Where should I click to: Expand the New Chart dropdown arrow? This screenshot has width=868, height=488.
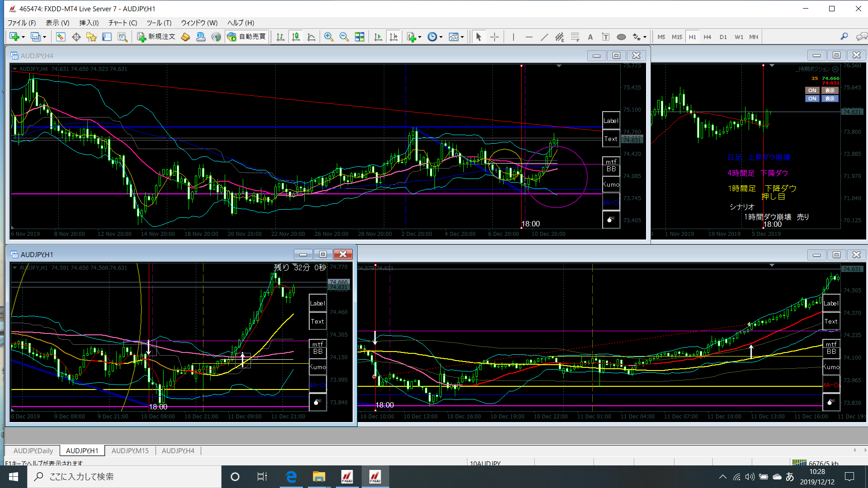point(23,37)
